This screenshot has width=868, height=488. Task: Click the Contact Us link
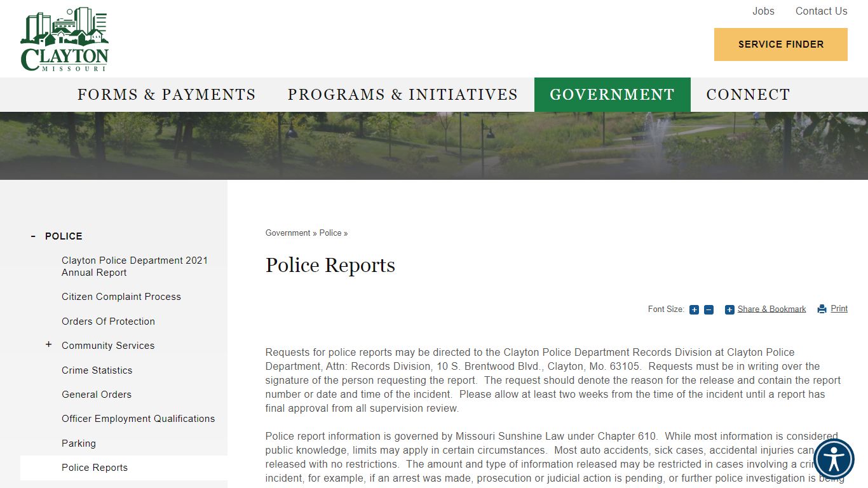821,11
